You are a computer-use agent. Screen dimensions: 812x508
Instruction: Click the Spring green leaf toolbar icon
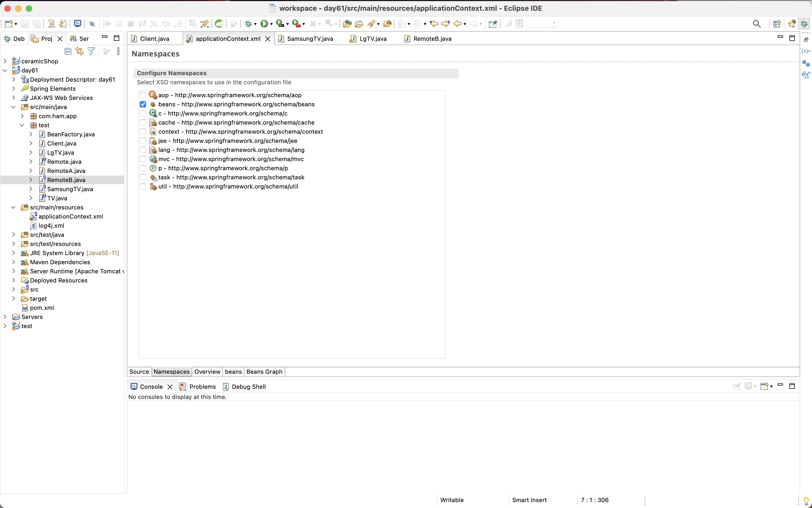[x=219, y=24]
